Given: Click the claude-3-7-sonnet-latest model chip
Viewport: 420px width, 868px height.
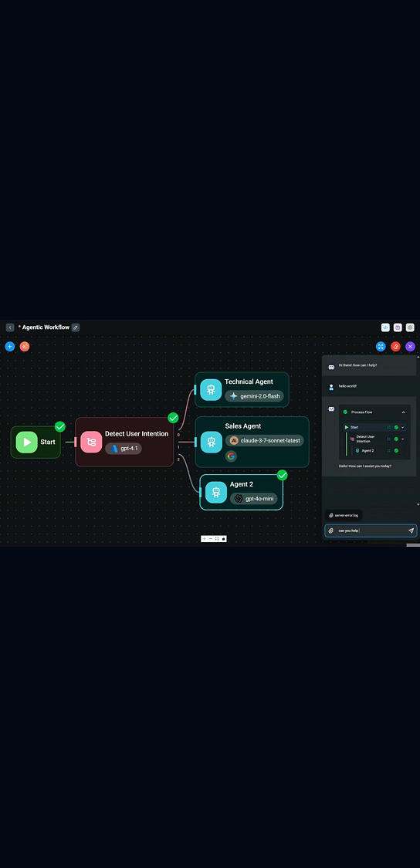Looking at the screenshot, I should pyautogui.click(x=265, y=441).
